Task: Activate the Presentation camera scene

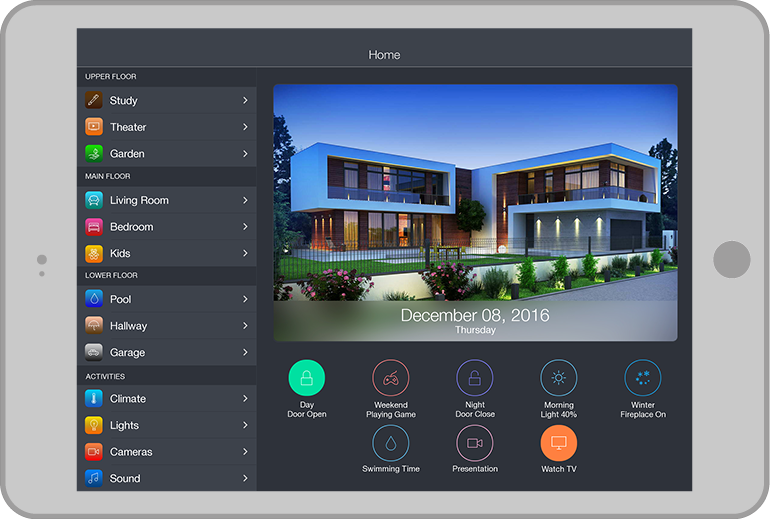Action: [474, 443]
